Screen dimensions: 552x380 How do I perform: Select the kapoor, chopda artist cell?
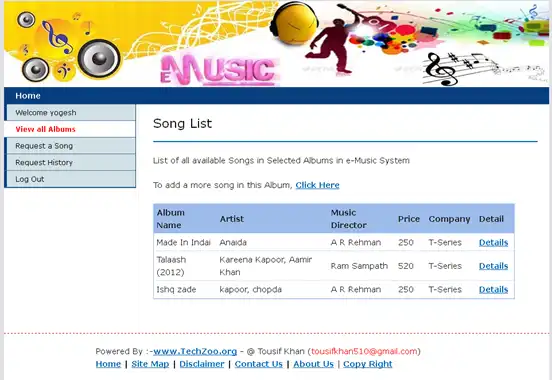250,289
